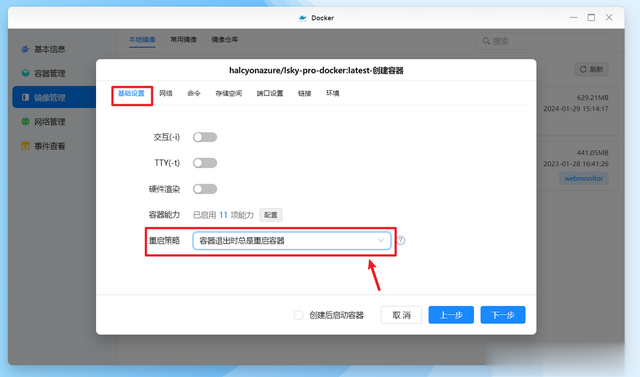Click the 下一步 button

(503, 315)
